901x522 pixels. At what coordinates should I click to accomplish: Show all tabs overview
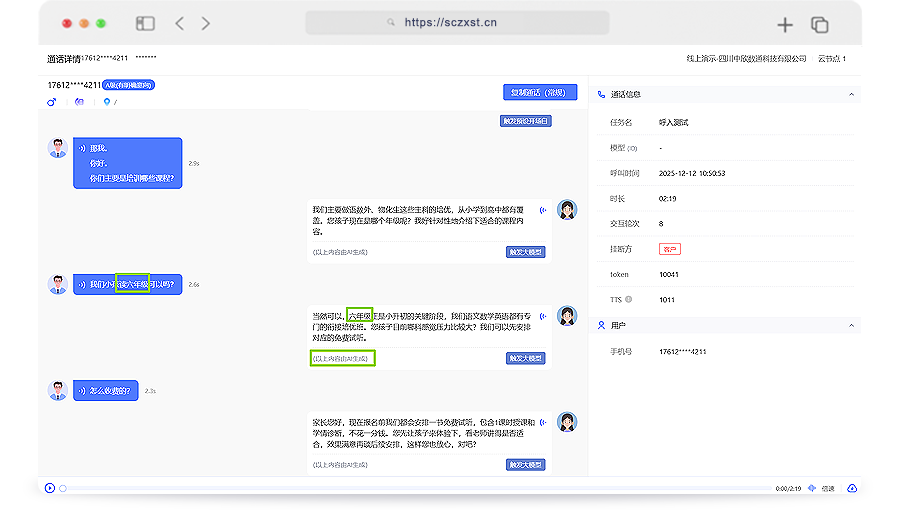(x=820, y=24)
